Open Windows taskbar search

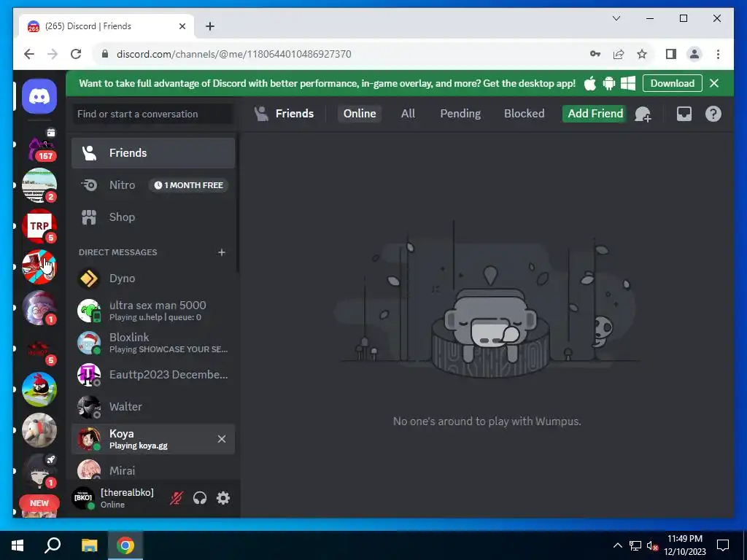point(53,545)
